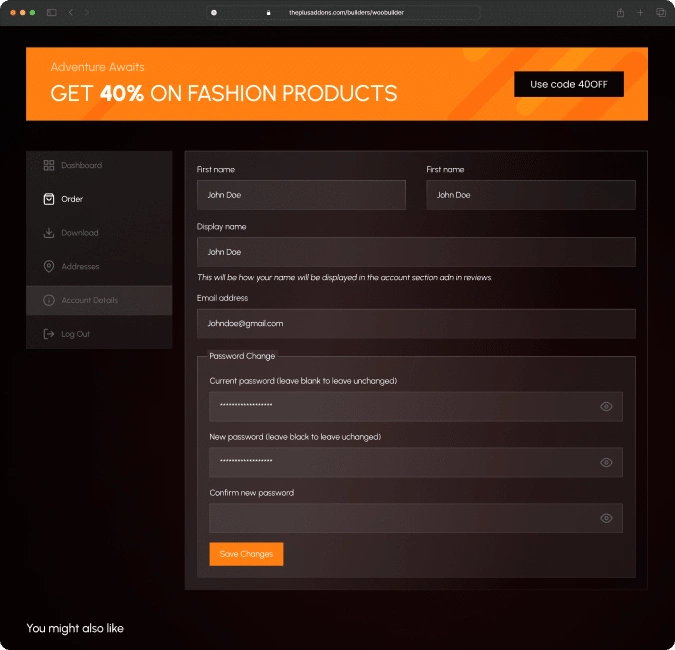
Task: Toggle the Safari sidebar panel icon
Action: point(51,12)
